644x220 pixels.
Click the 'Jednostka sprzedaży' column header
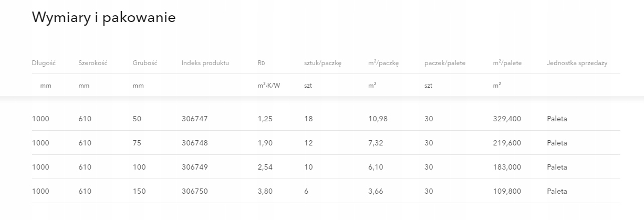click(x=577, y=63)
